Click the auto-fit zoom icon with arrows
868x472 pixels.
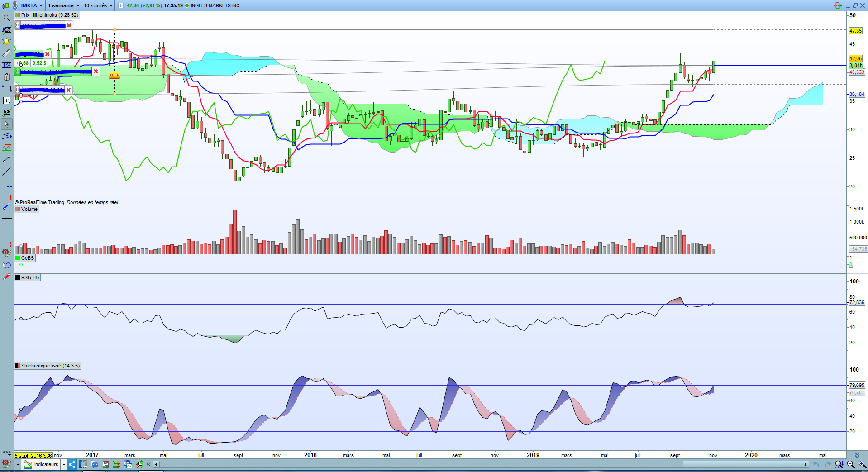pos(839,464)
